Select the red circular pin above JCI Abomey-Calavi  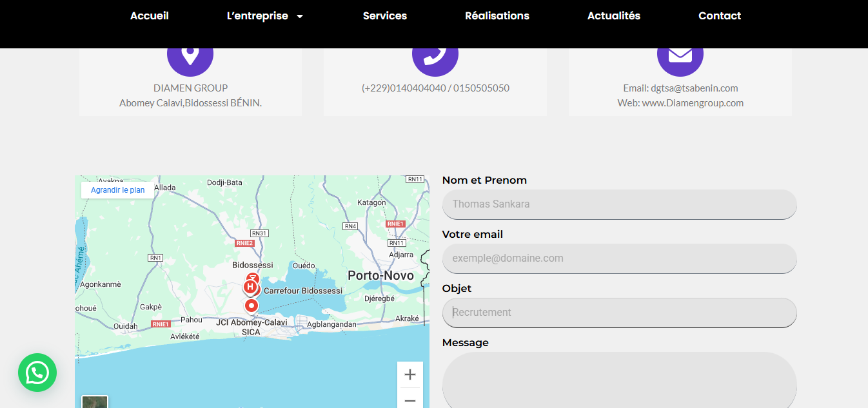pos(252,306)
